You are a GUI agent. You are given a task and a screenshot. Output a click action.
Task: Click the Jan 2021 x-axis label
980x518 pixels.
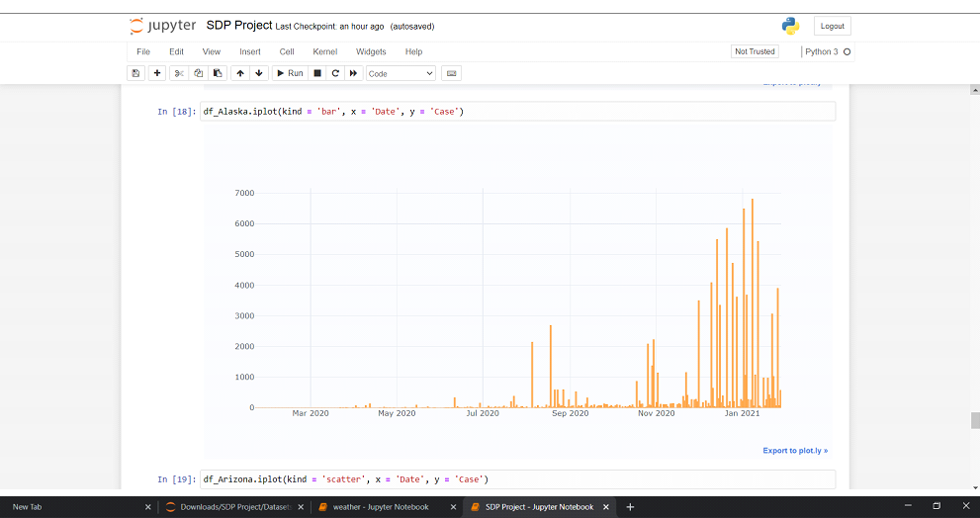tap(742, 413)
